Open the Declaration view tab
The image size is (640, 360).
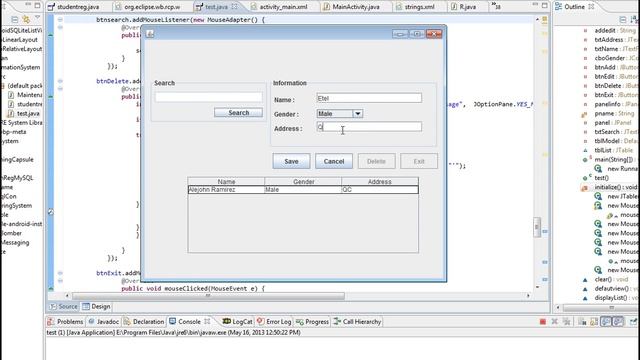(x=144, y=322)
